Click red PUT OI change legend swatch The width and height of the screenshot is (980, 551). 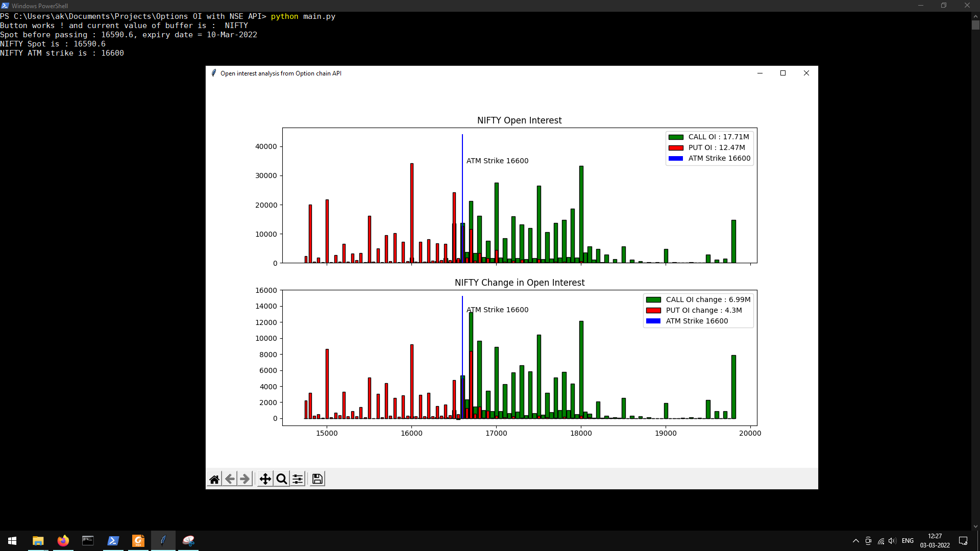point(653,311)
